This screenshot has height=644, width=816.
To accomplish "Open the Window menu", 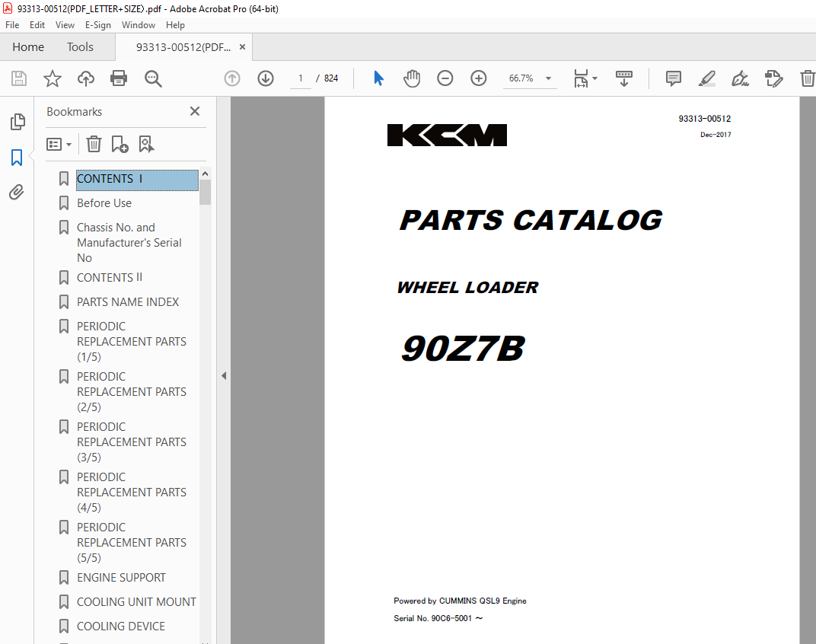I will tap(139, 25).
